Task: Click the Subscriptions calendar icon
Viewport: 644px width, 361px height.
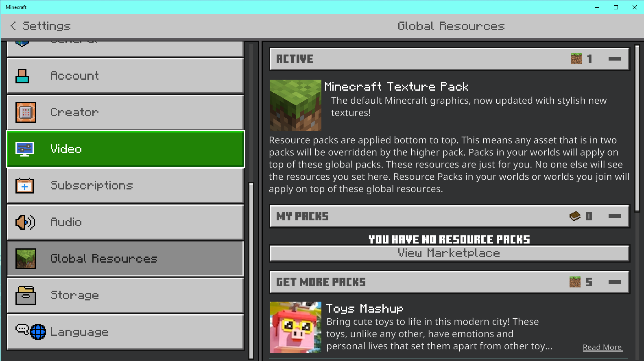Action: pos(24,186)
